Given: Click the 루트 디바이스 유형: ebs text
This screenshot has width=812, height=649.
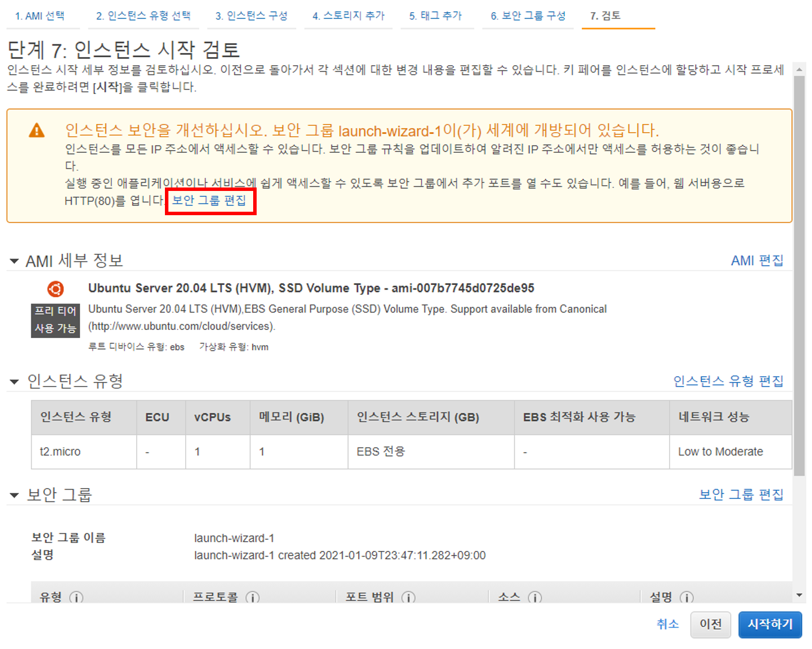Looking at the screenshot, I should click(136, 347).
